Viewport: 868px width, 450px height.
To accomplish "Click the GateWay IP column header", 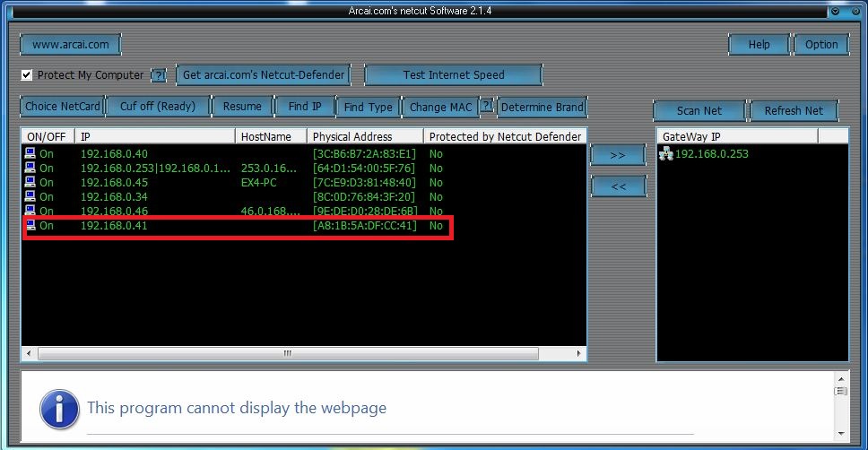I will pyautogui.click(x=737, y=136).
